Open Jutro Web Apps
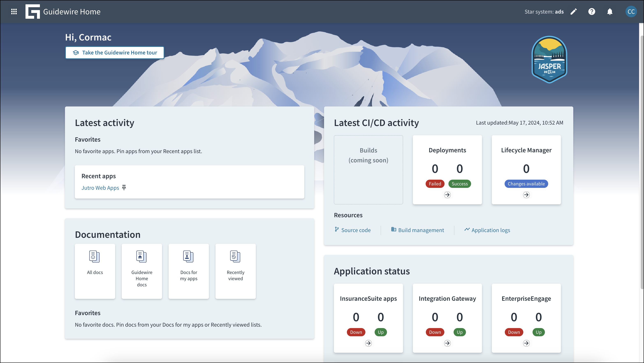 (100, 187)
